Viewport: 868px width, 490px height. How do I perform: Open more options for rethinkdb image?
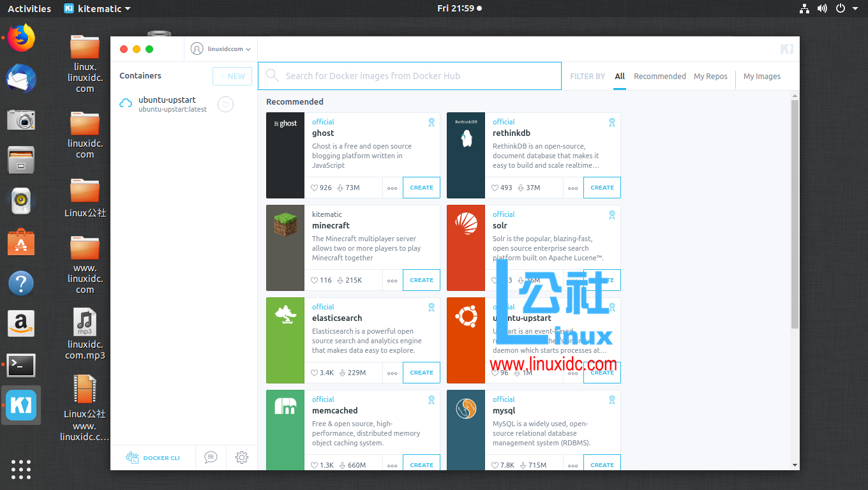pos(573,188)
